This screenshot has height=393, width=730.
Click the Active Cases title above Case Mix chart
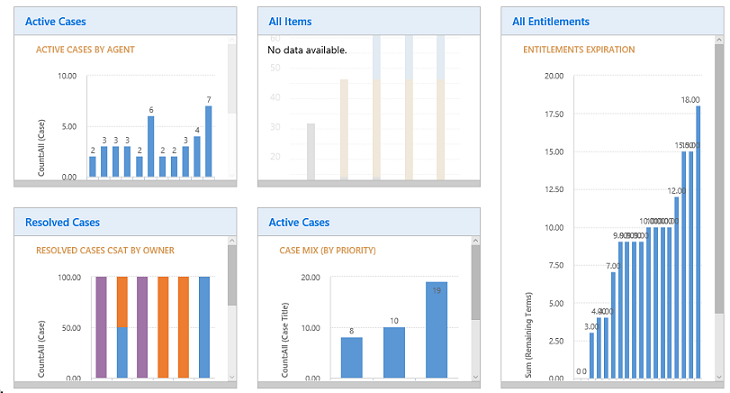pyautogui.click(x=299, y=222)
